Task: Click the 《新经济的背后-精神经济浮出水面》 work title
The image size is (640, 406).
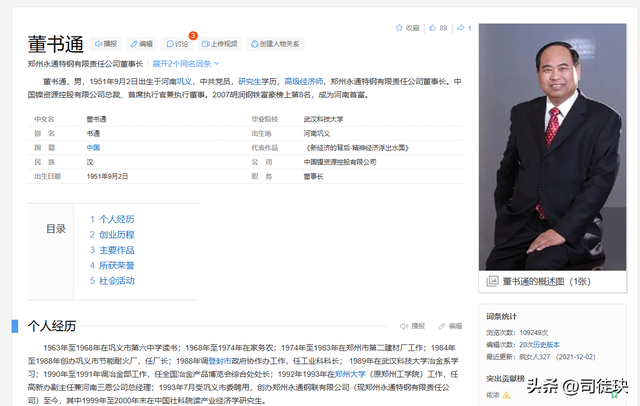Action: click(x=357, y=148)
